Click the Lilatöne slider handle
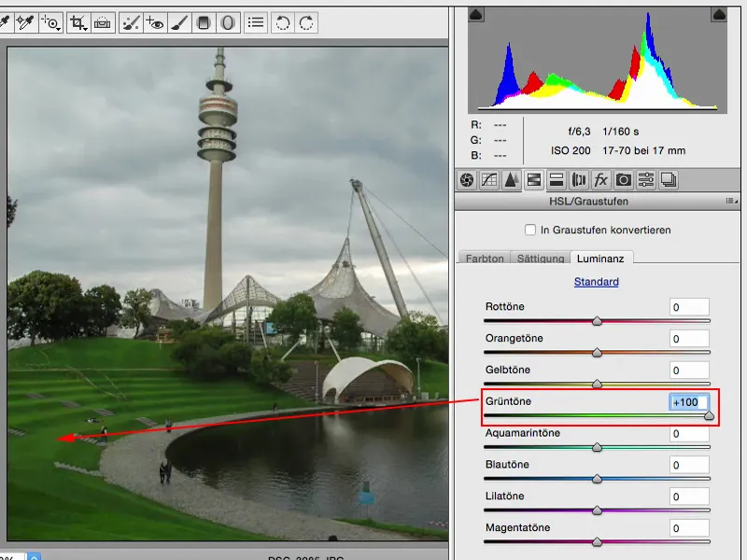This screenshot has height=560, width=747. coord(597,511)
